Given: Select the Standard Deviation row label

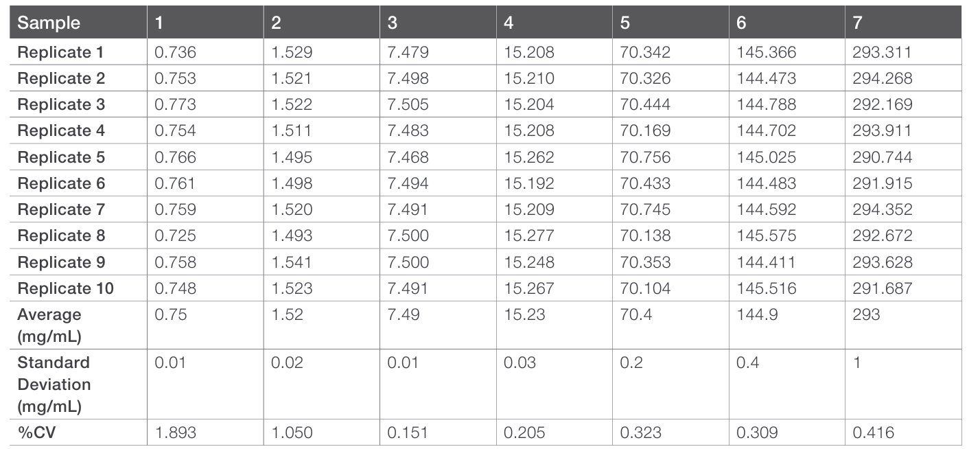Looking at the screenshot, I should point(54,384).
